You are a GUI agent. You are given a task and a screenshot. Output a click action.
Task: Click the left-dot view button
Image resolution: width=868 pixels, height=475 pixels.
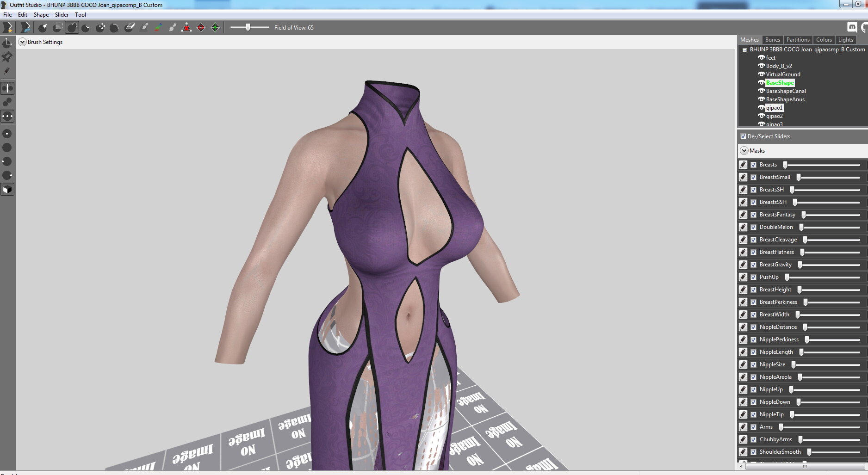click(x=7, y=161)
